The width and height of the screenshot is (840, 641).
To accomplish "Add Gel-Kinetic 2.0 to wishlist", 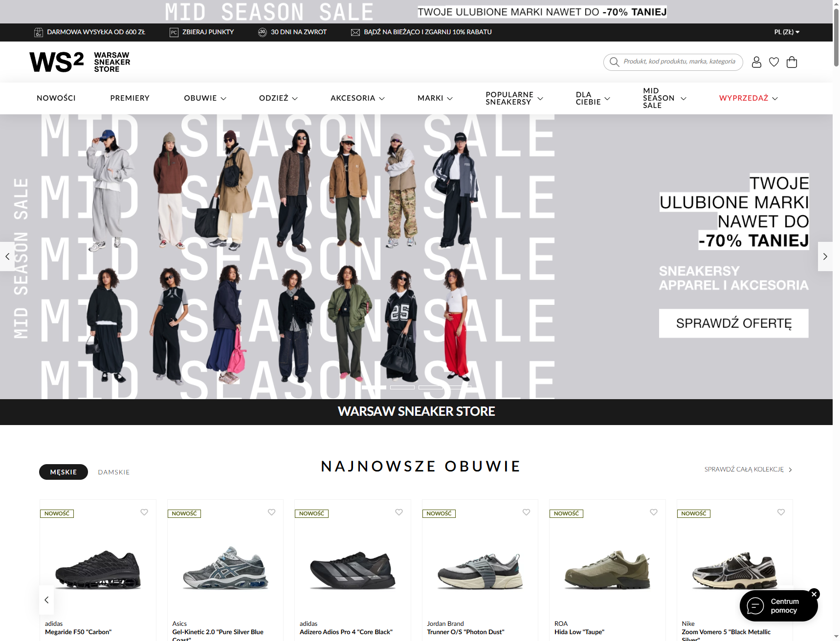I will click(271, 512).
